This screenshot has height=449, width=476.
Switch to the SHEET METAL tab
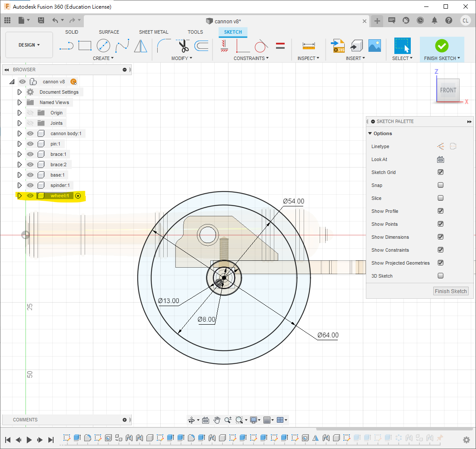coord(153,32)
